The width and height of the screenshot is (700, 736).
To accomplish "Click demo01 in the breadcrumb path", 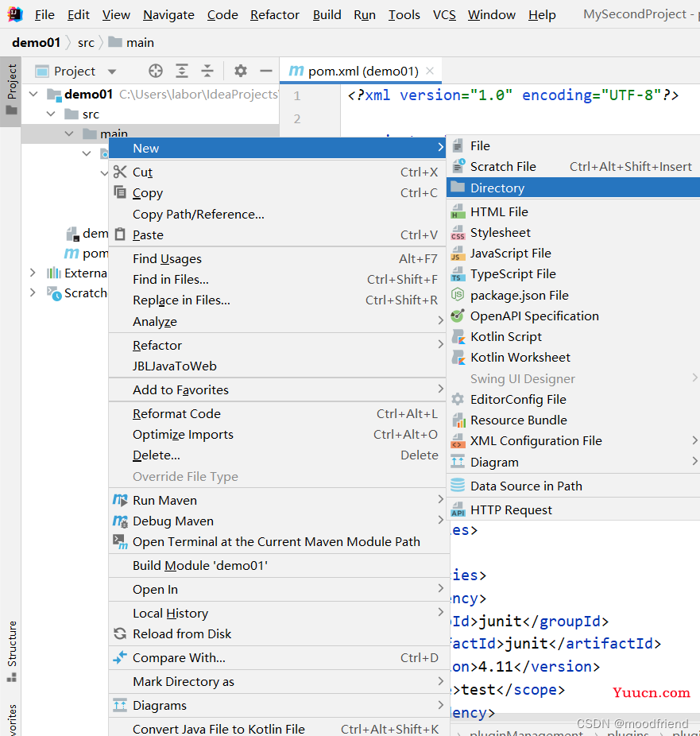I will pos(36,43).
